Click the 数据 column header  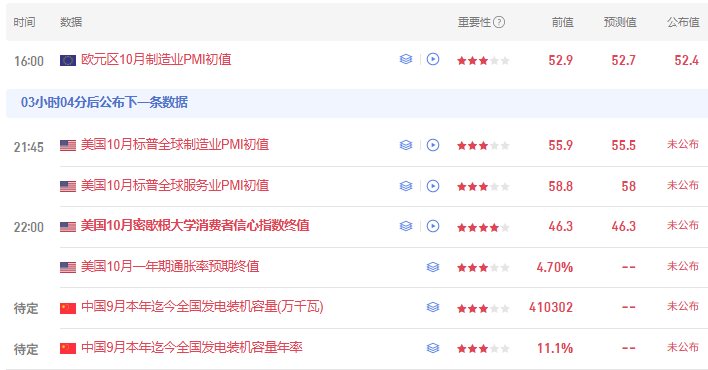click(71, 22)
